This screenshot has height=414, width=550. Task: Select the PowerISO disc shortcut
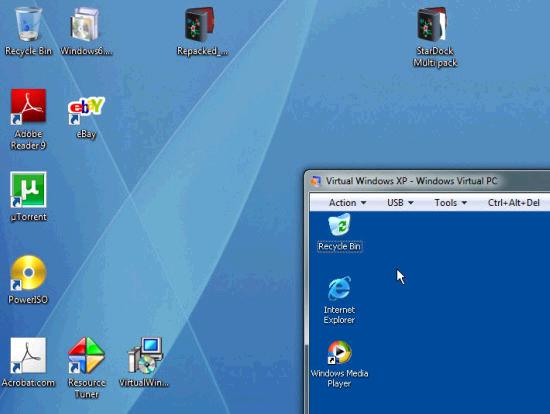point(28,273)
